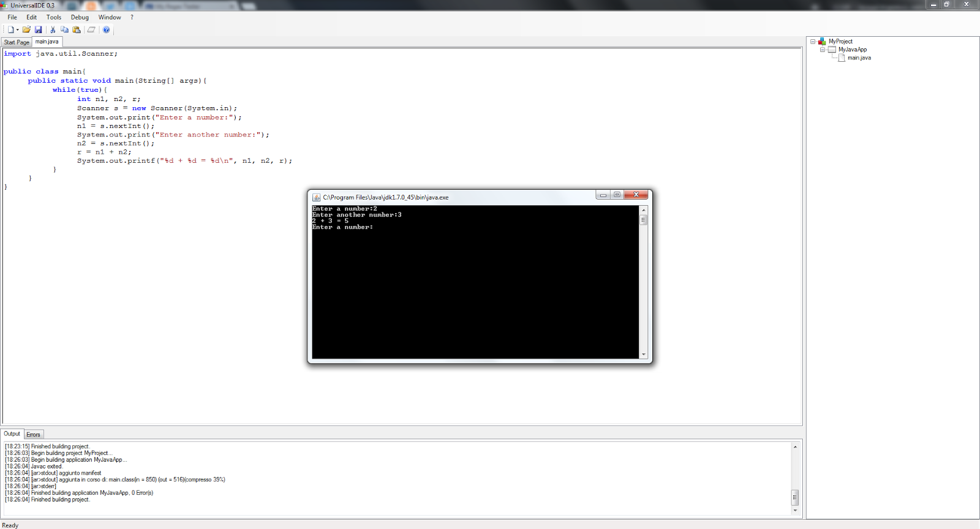The width and height of the screenshot is (980, 529).
Task: Click the '0 Error(s)' output log line
Action: point(79,493)
